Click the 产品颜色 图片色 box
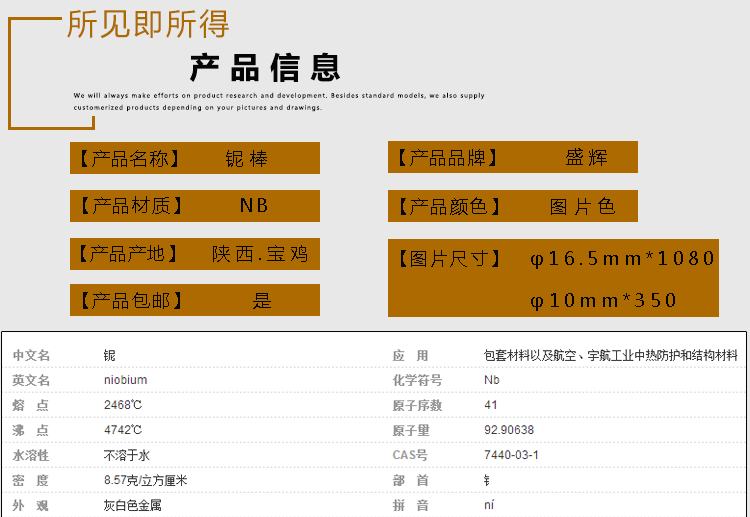The width and height of the screenshot is (750, 517). click(512, 206)
